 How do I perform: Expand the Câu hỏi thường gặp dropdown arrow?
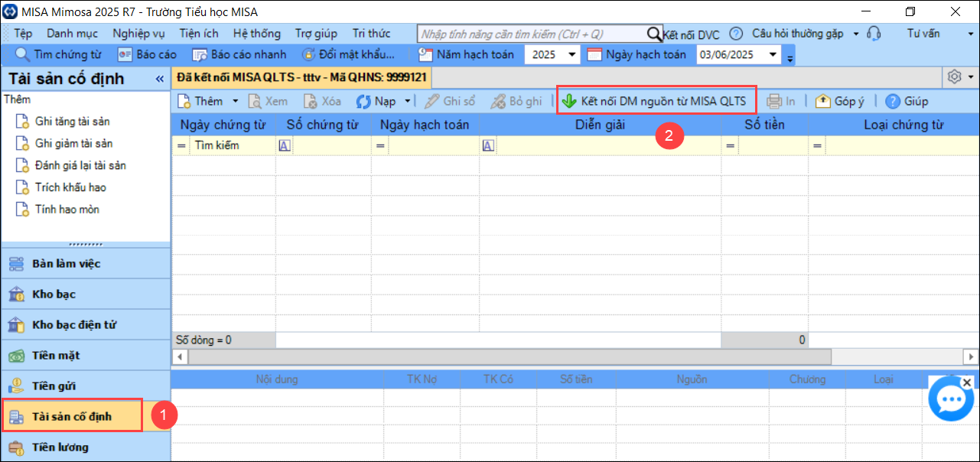click(856, 34)
